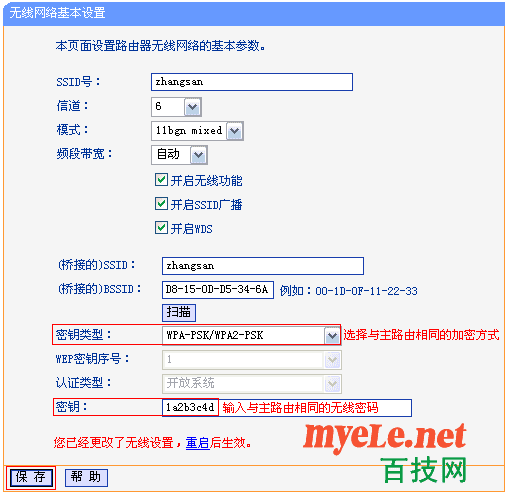Click the SSID号 input field containing zhangsan
The width and height of the screenshot is (507, 493).
(252, 82)
